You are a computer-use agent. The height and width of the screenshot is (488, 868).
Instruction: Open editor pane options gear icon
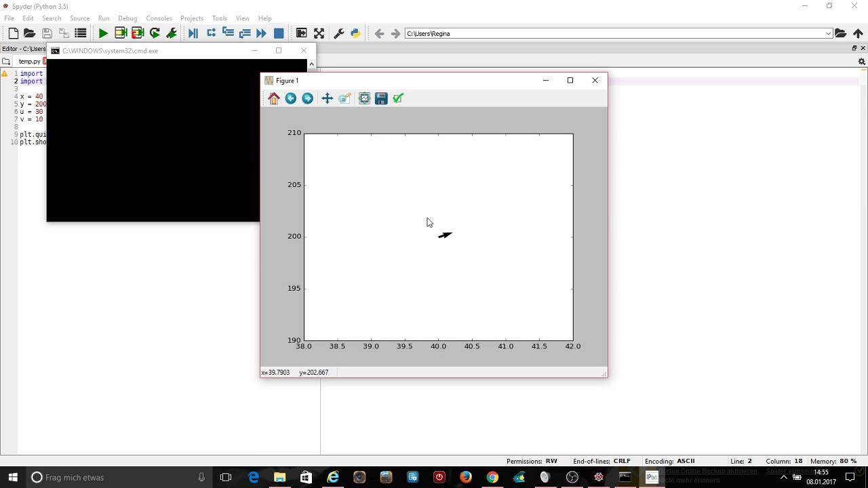[x=862, y=62]
